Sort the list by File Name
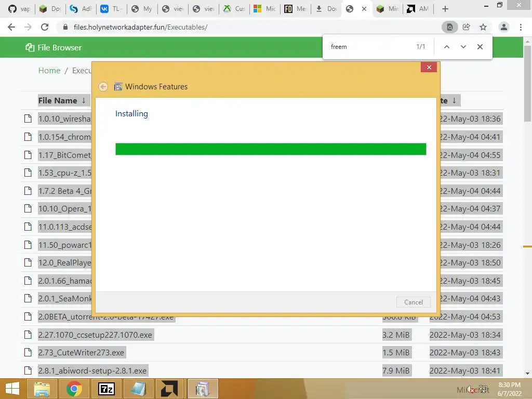This screenshot has width=532, height=399. 62,101
